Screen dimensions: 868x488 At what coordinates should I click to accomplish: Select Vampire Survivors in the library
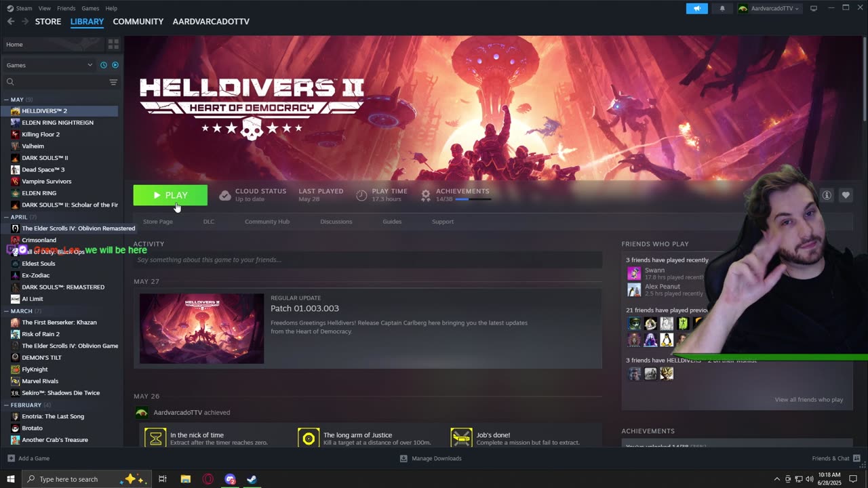click(x=46, y=181)
